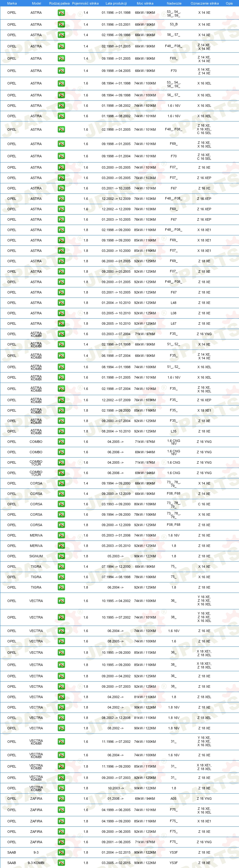239x868 pixels.
Task: Click the fuel icon in the COMBO TOUR 06.2006 row
Action: pos(61,473)
